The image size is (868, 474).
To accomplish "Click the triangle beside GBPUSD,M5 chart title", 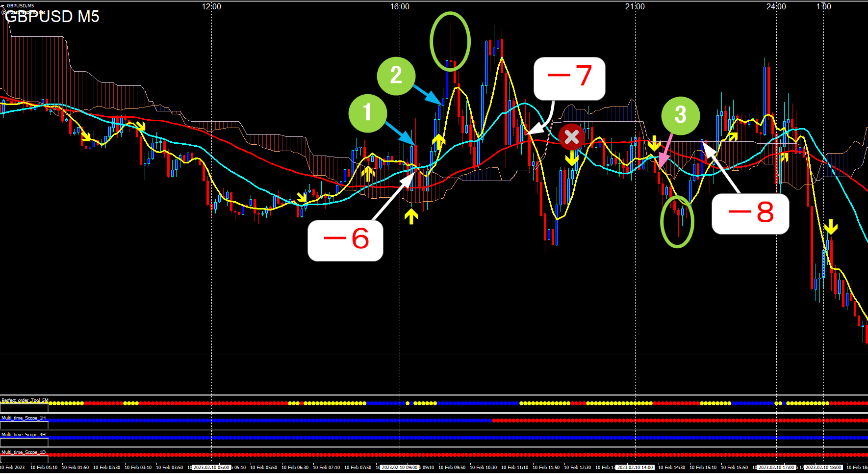I will tap(3, 6).
